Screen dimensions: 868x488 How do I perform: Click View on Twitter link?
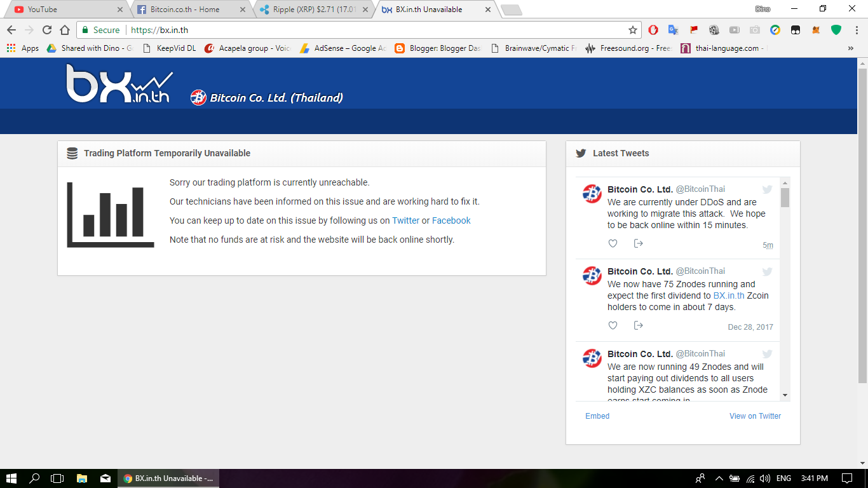(755, 416)
